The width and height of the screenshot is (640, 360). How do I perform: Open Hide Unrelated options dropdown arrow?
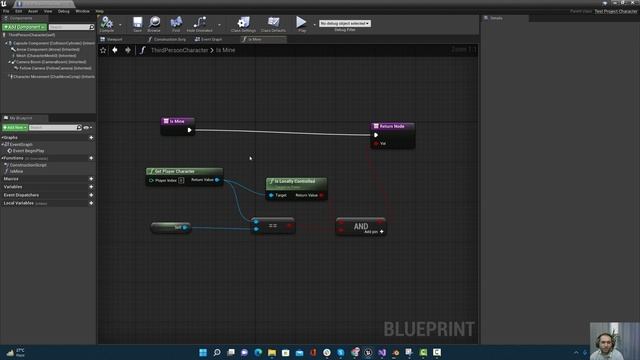[x=220, y=25]
